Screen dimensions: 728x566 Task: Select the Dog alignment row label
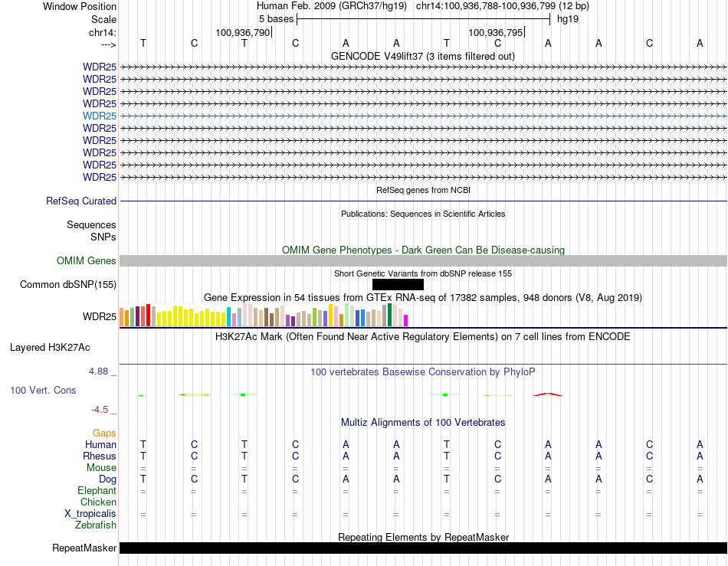pyautogui.click(x=107, y=479)
